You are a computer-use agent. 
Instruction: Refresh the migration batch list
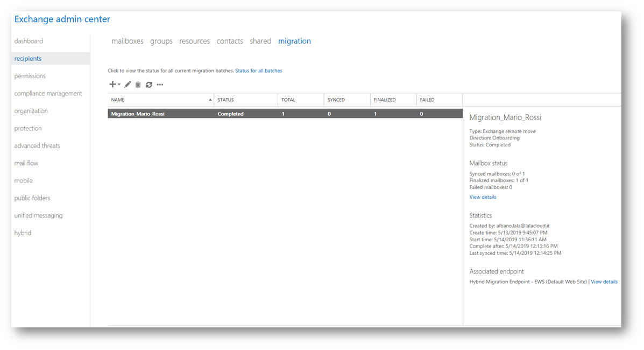(x=149, y=85)
